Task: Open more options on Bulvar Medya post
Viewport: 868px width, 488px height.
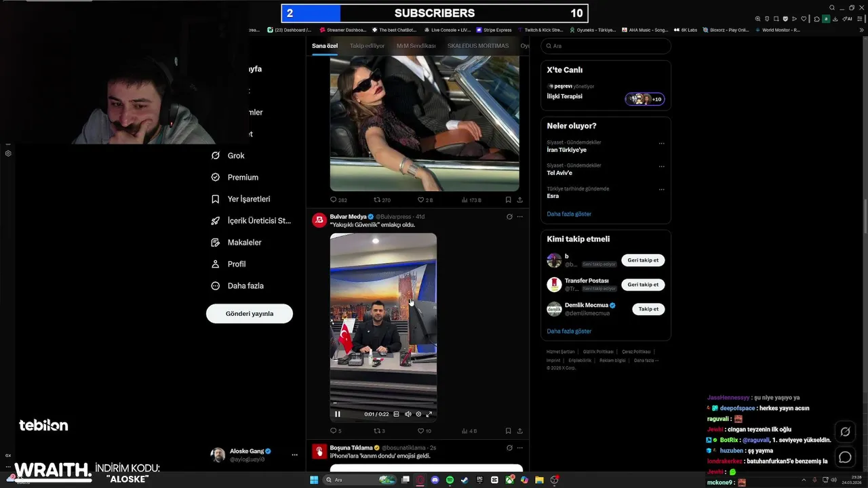Action: pos(520,217)
